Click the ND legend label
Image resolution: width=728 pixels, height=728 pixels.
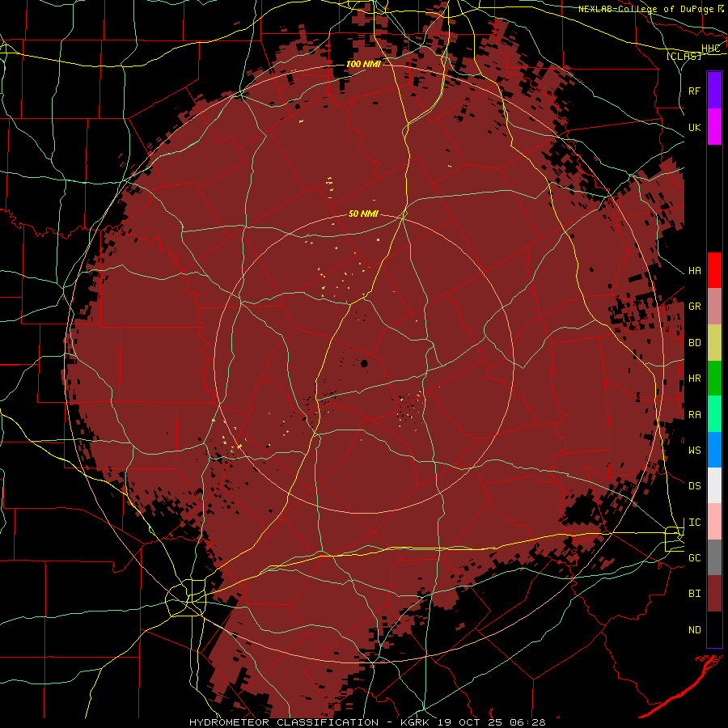click(694, 630)
